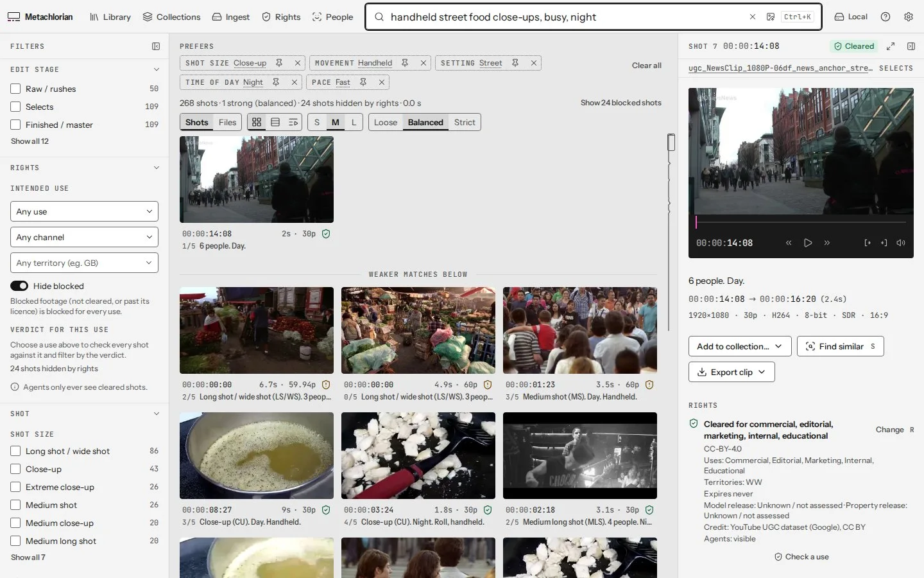Mute the player audio

(901, 243)
